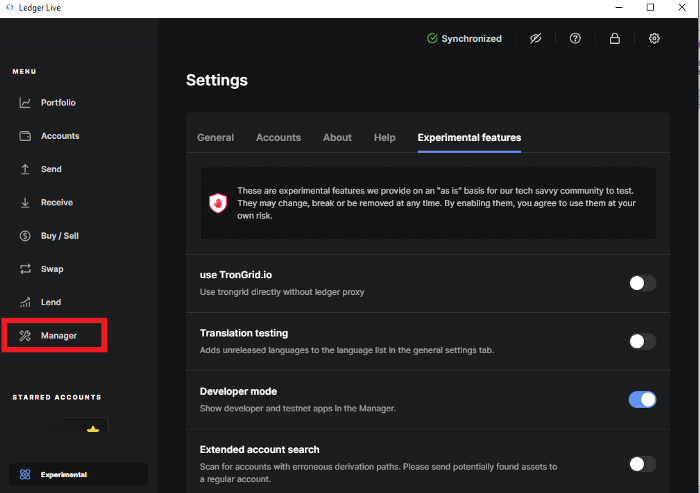This screenshot has height=493, width=700.
Task: Enable the use TronGrid.io toggle
Action: click(642, 283)
